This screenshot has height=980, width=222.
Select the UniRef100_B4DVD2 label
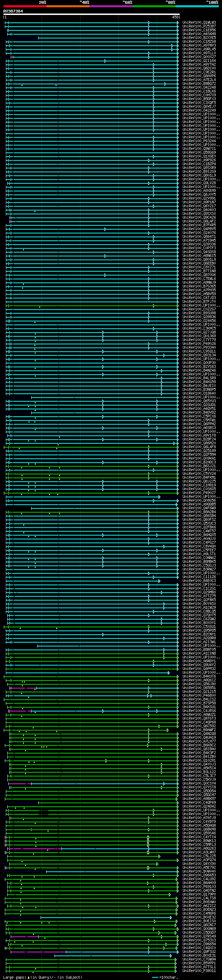199,412
